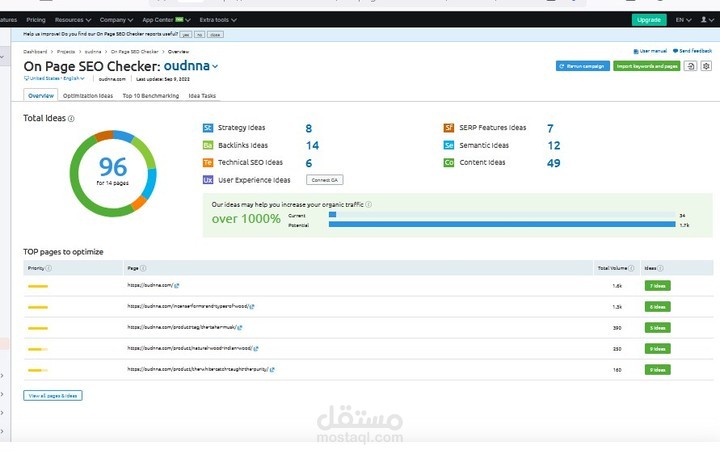The width and height of the screenshot is (720, 454).
Task: Click the Strategy Ideas 'St' icon
Action: (x=208, y=128)
